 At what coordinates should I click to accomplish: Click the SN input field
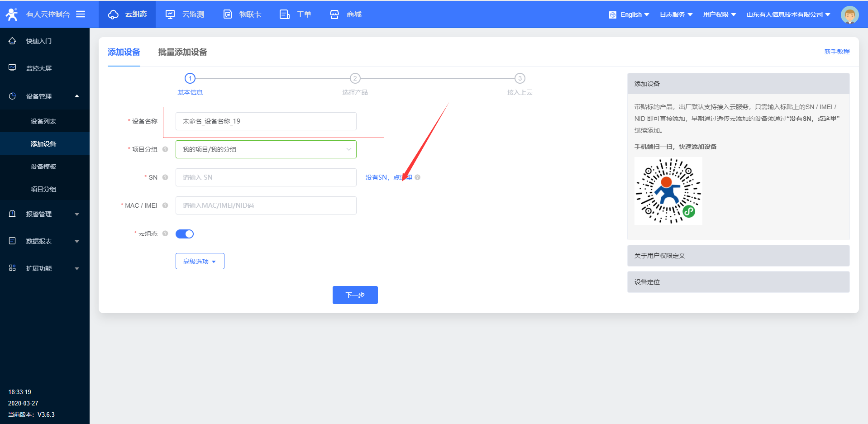tap(266, 177)
